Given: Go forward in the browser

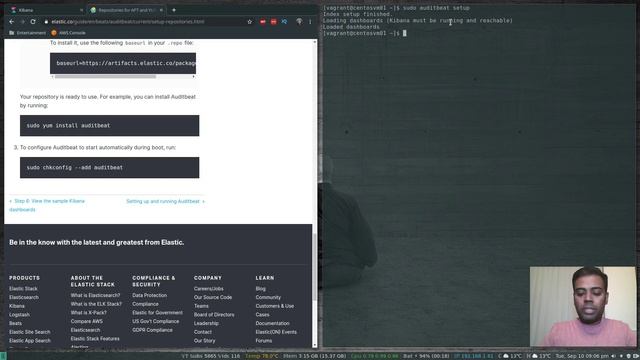Looking at the screenshot, I should [x=22, y=22].
